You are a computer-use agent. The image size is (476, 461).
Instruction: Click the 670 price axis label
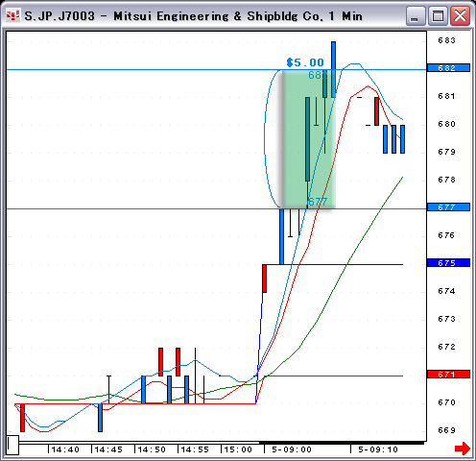(x=446, y=402)
